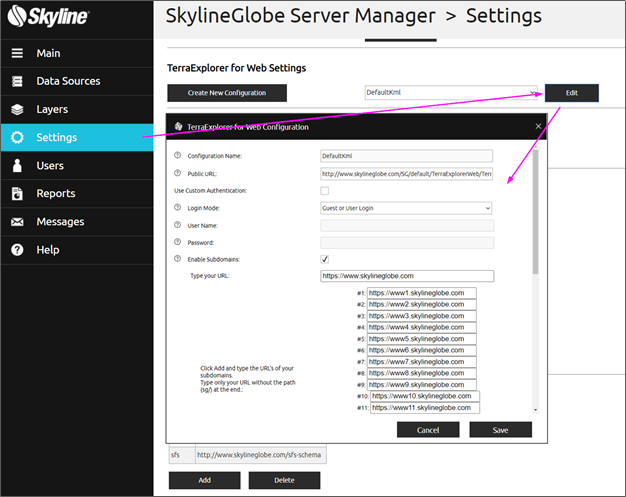Open the DefaultKml configuration dropdown
This screenshot has height=497, width=626.
[451, 93]
